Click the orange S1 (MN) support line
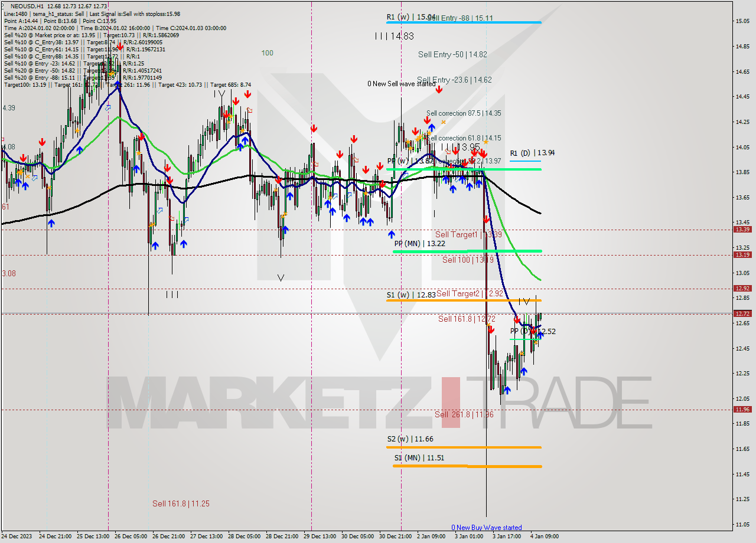Image resolution: width=756 pixels, height=543 pixels. tap(467, 466)
